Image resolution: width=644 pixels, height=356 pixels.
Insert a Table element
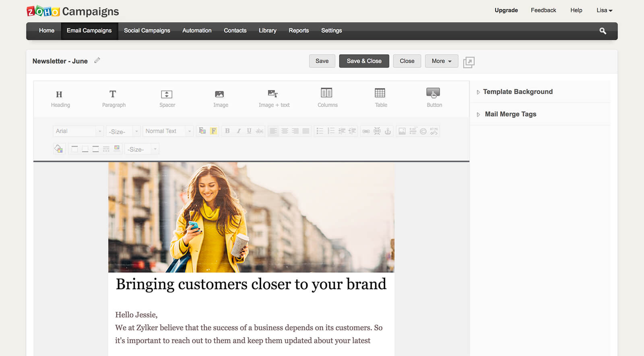click(x=380, y=98)
